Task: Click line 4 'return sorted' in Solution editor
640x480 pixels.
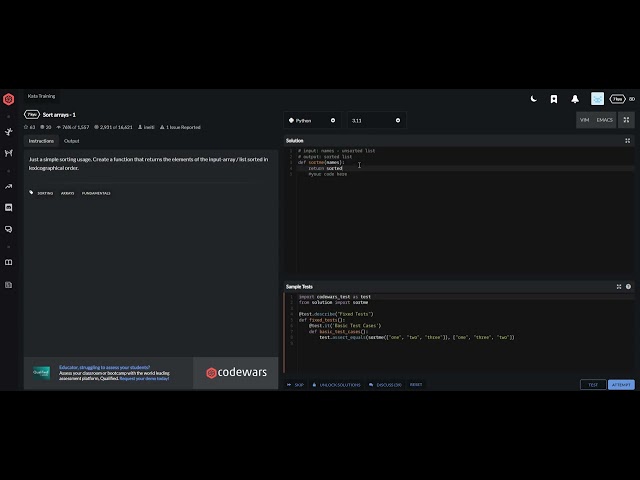Action: [x=325, y=168]
